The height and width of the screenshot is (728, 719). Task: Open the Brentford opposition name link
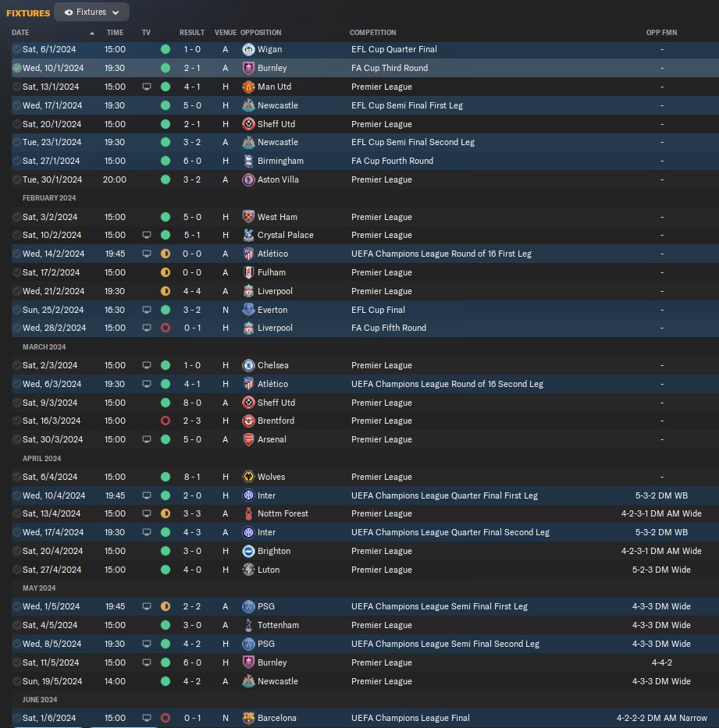276,421
